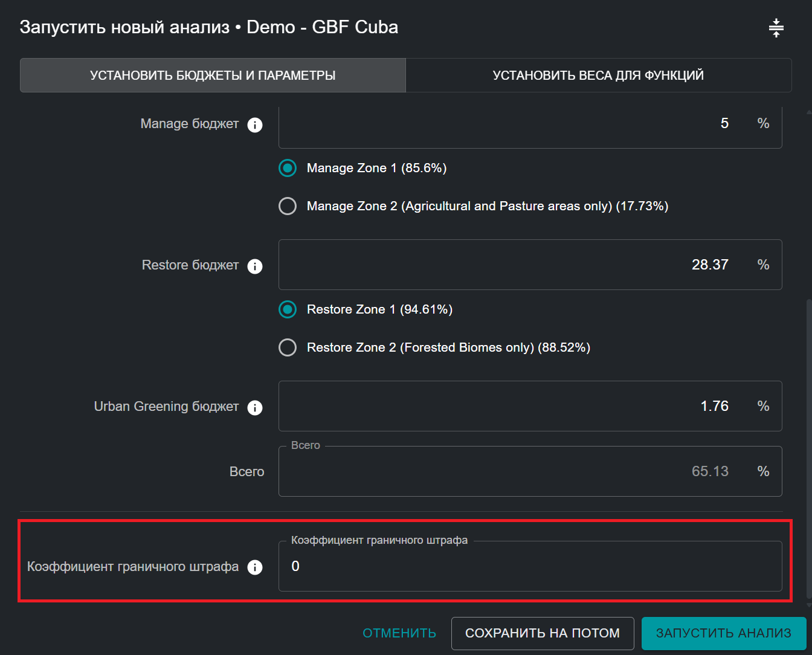This screenshot has width=812, height=655.
Task: Switch to Установить веса для функций tab
Action: tap(598, 76)
